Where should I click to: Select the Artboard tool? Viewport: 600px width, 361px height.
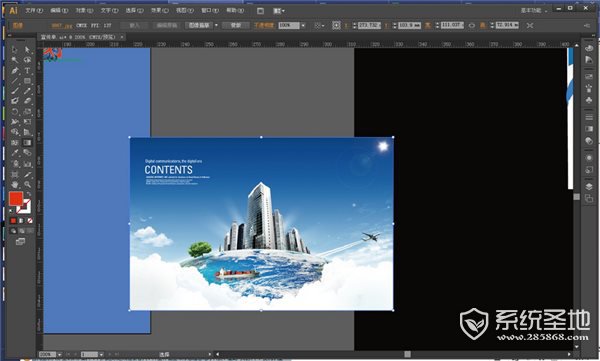15,174
